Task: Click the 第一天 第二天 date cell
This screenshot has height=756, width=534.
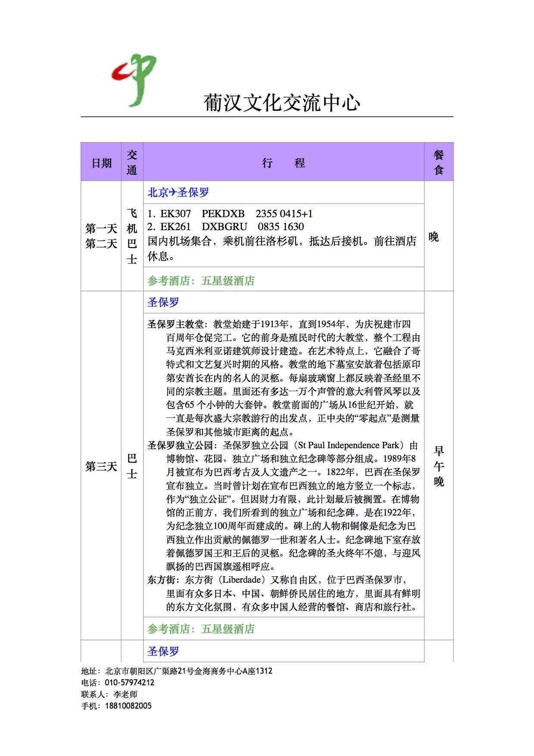Action: pos(101,236)
